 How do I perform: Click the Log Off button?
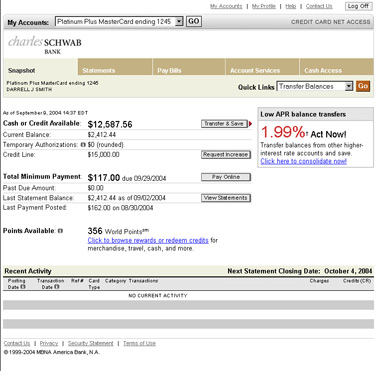[359, 6]
